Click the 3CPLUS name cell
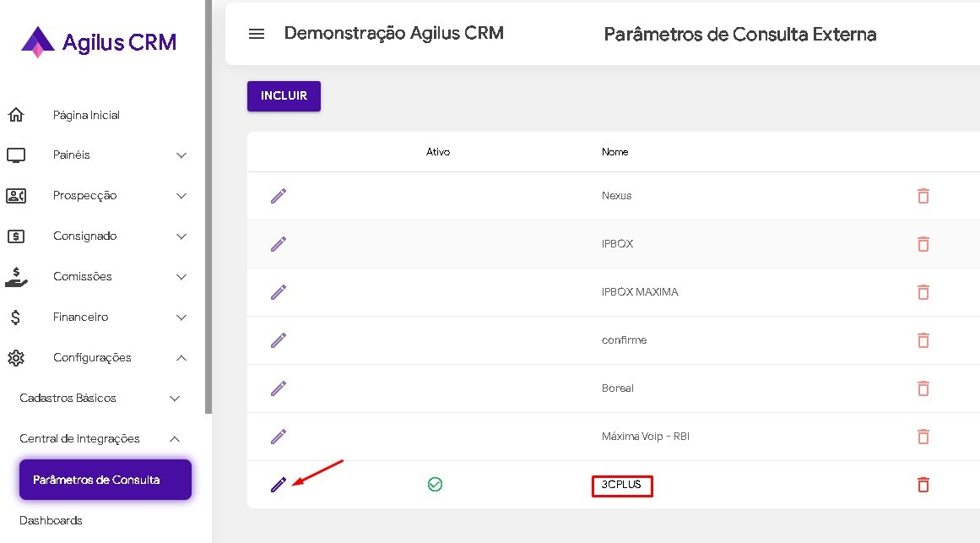 click(x=621, y=485)
